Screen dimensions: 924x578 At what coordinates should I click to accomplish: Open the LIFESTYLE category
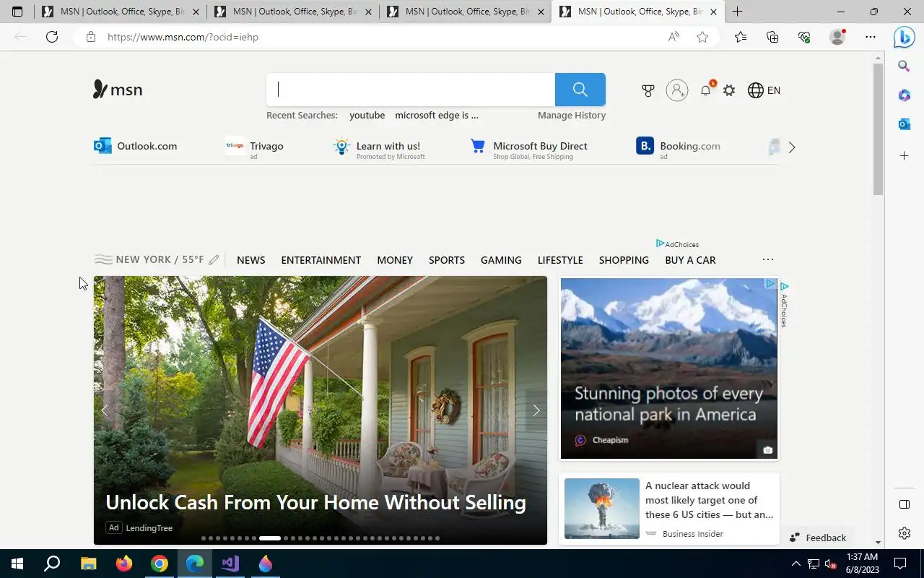coord(560,260)
